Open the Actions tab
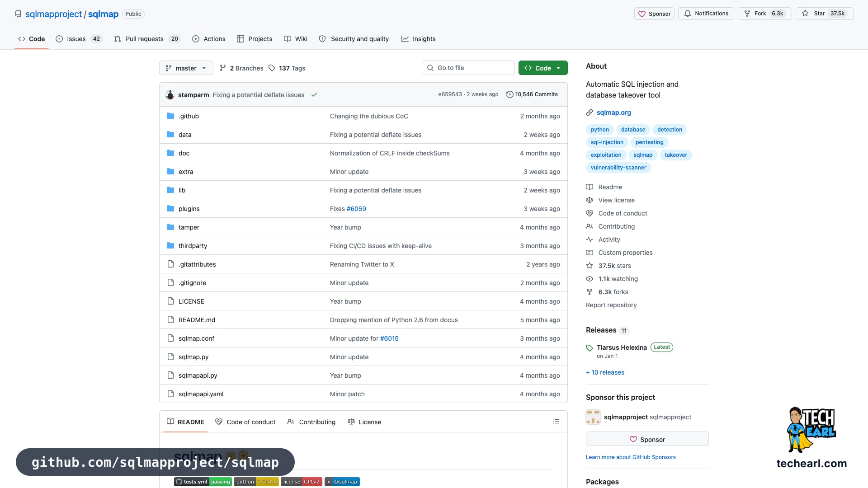The image size is (868, 488). click(x=209, y=39)
